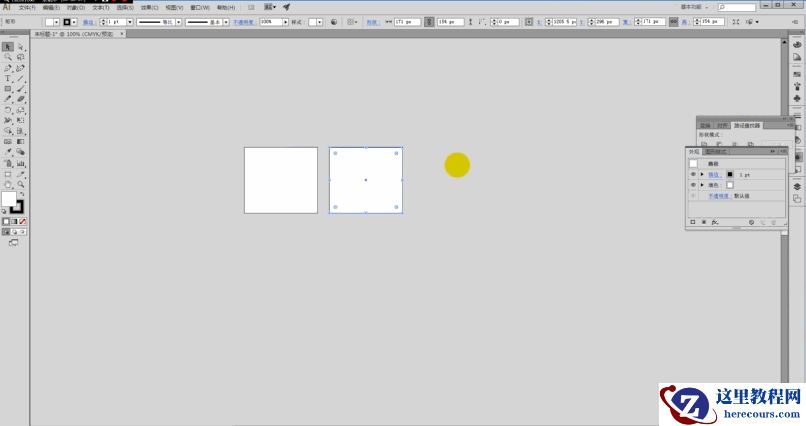Open workspace switcher 基本功能
The image size is (806, 426).
coord(694,7)
